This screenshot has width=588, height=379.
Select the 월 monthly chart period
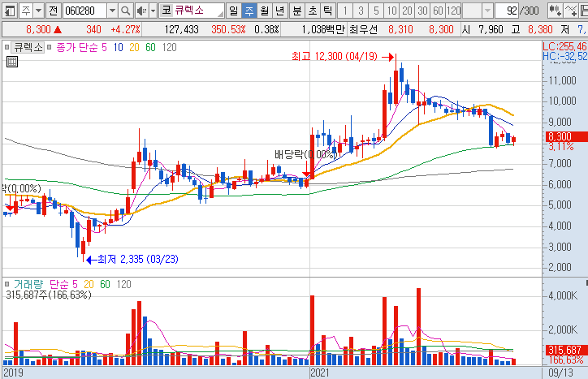tap(265, 11)
